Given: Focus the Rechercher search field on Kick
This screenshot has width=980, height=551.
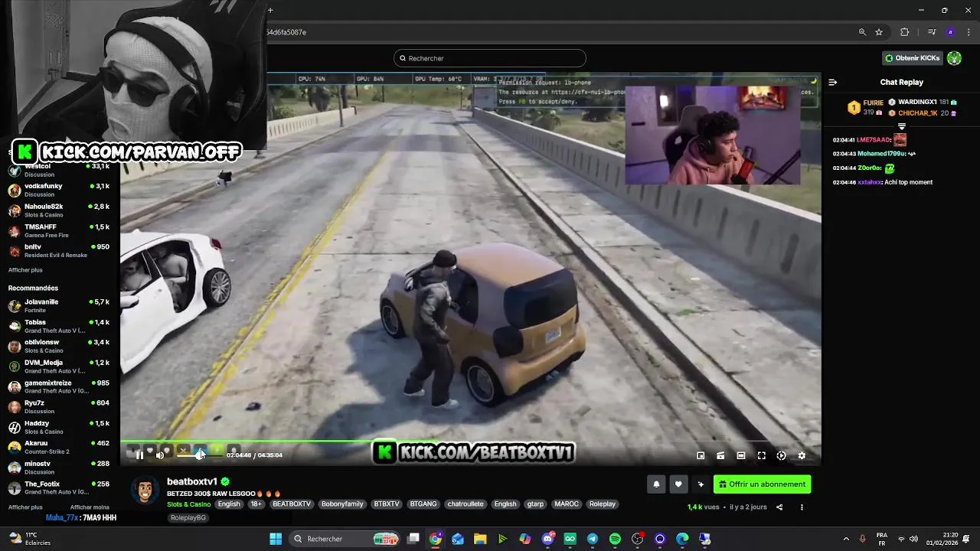Looking at the screenshot, I should coord(490,58).
